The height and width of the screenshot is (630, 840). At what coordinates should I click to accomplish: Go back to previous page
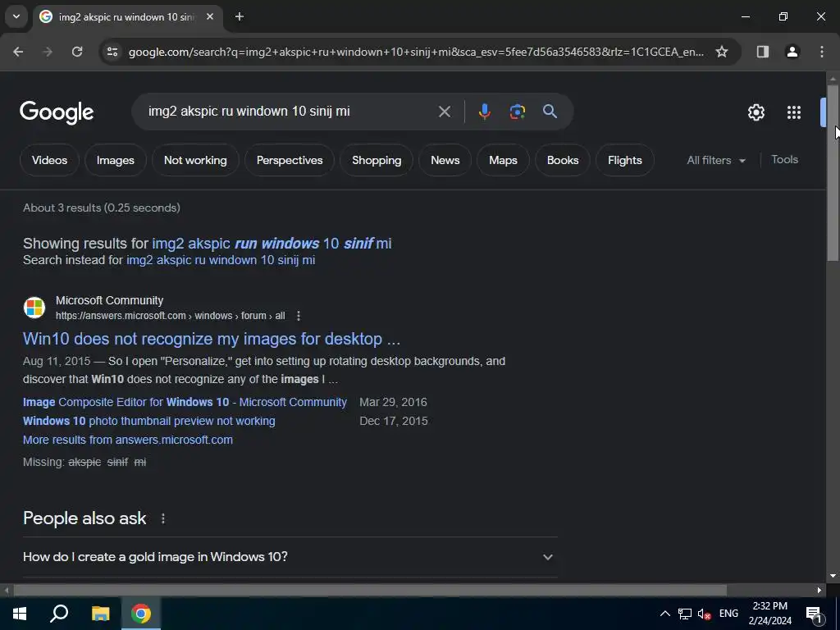(18, 52)
